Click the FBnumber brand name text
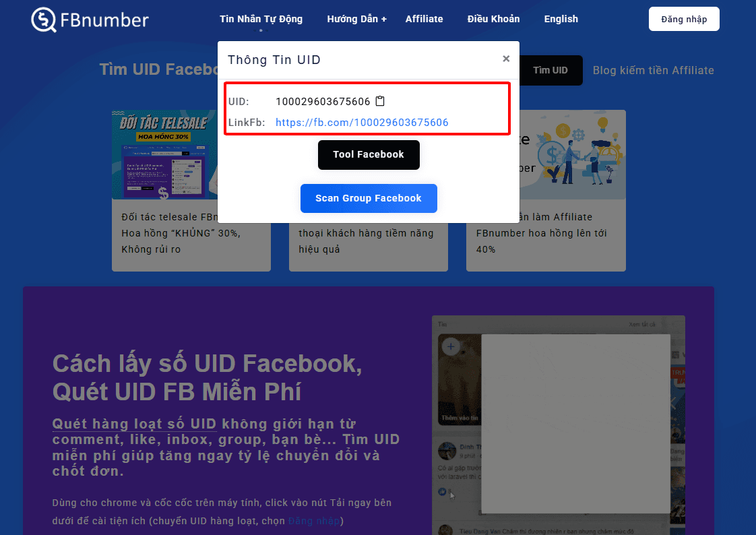 pyautogui.click(x=104, y=20)
